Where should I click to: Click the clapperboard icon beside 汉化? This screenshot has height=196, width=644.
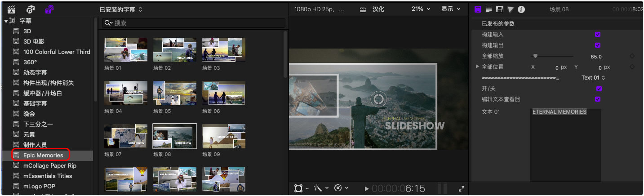363,9
